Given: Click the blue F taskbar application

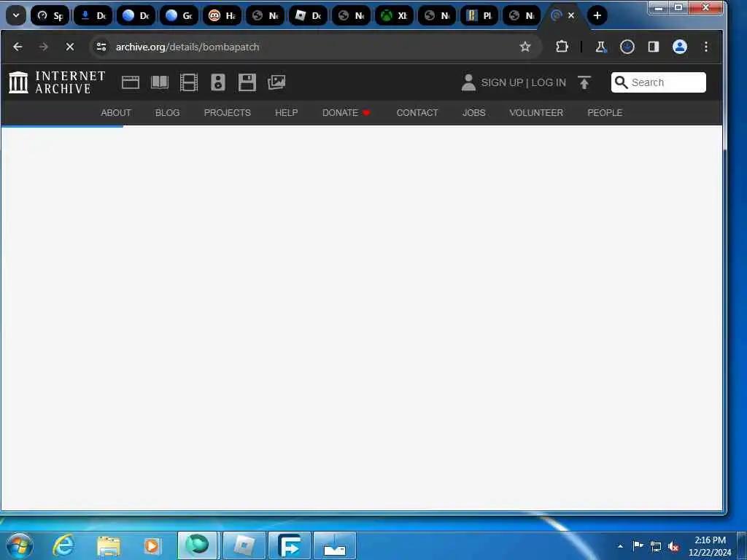Looking at the screenshot, I should 290,545.
